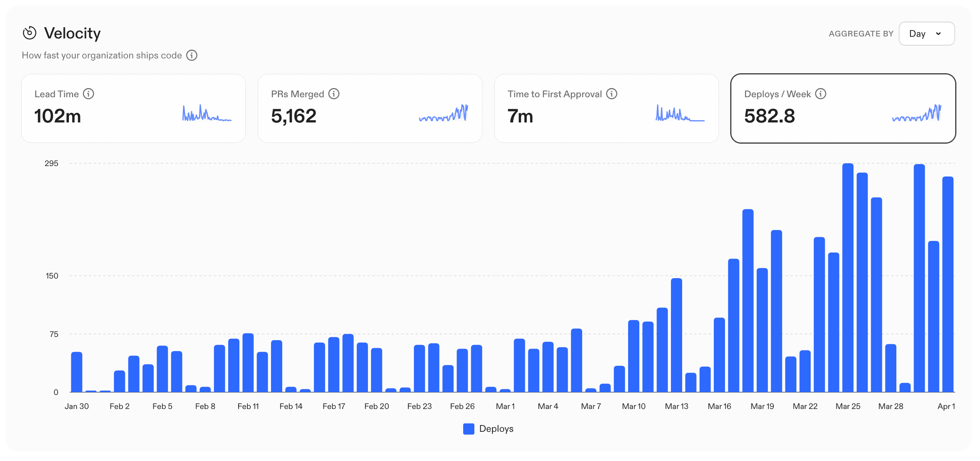Click the Velocity timer icon

click(29, 33)
